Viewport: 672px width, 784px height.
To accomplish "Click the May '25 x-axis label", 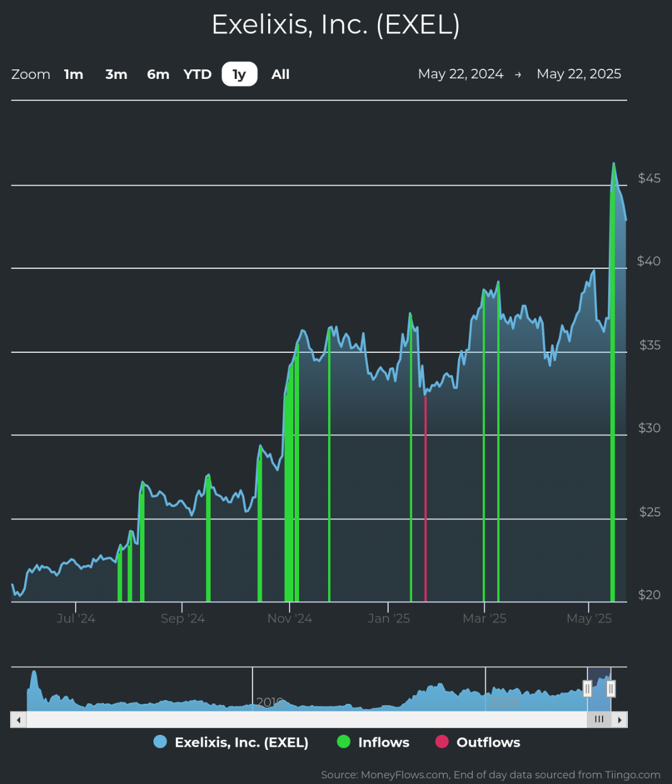I will coord(589,619).
